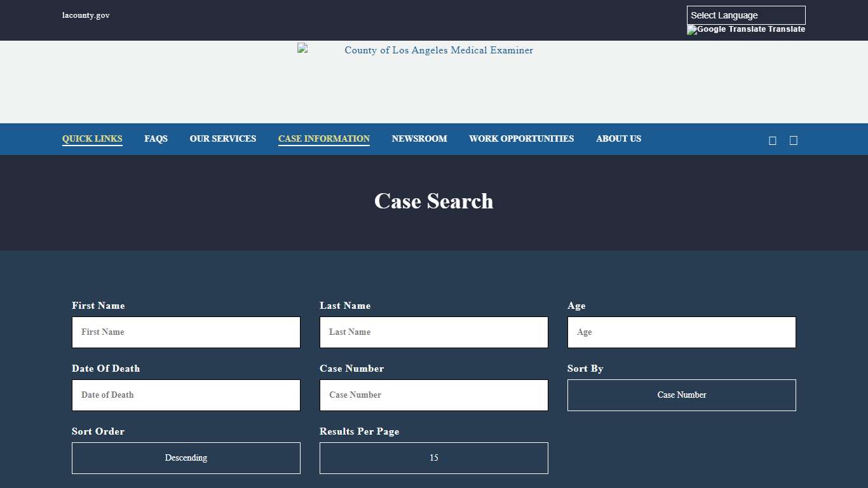Click the Google Translate Translate link
The width and height of the screenshot is (868, 488).
click(746, 29)
